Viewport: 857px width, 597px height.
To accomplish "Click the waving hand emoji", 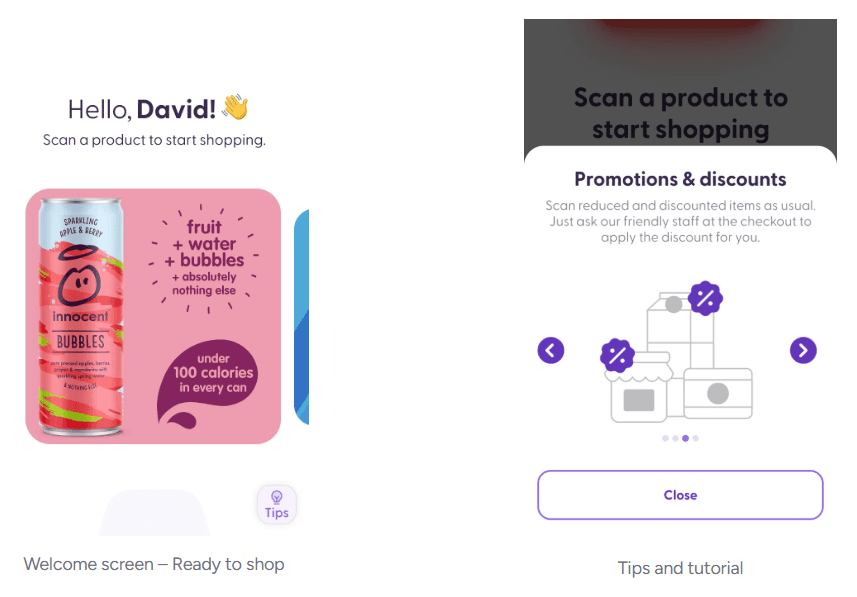I will tap(236, 107).
